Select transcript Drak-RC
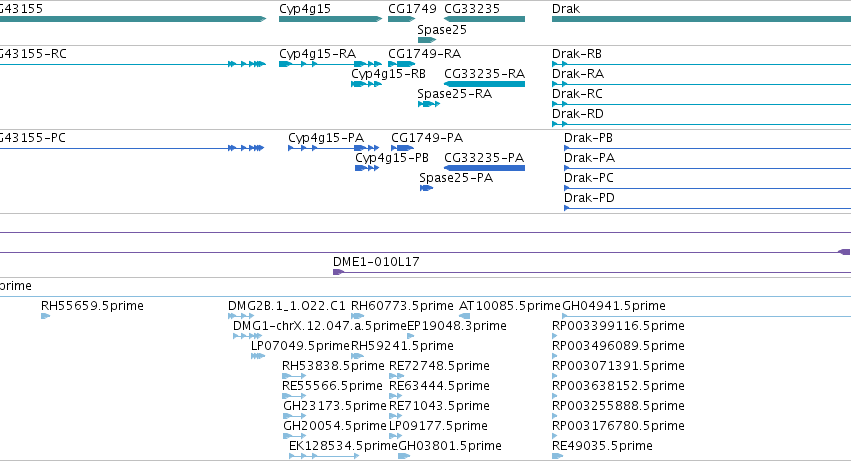851x461 pixels. (701, 104)
